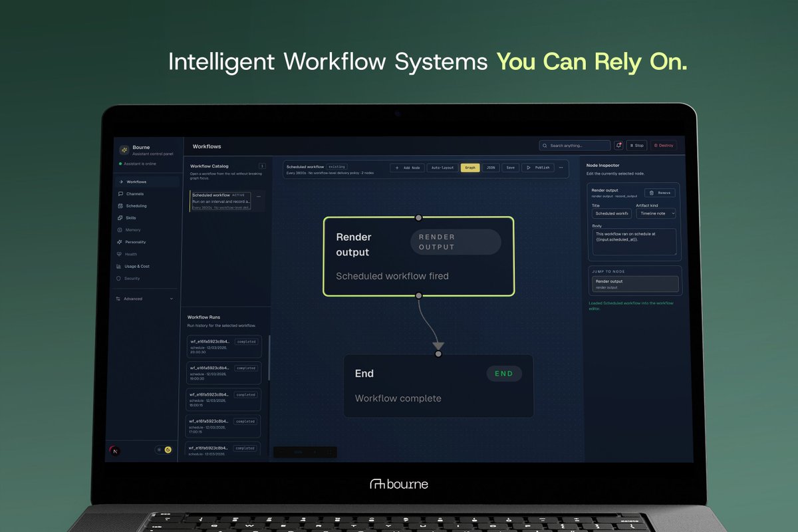Click the Add Node button

coord(407,168)
